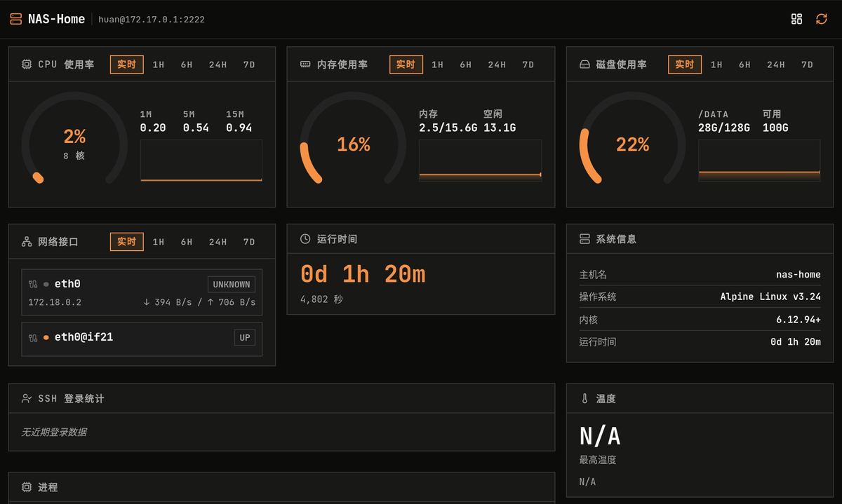Select 实时 tab in 磁盘使用率 panel

tap(685, 64)
